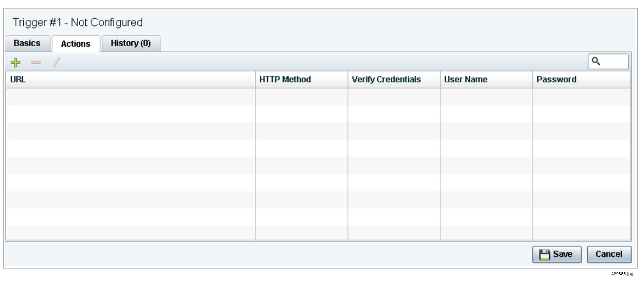Click first empty cell under HTTP Method
This screenshot has width=644, height=283.
[301, 97]
